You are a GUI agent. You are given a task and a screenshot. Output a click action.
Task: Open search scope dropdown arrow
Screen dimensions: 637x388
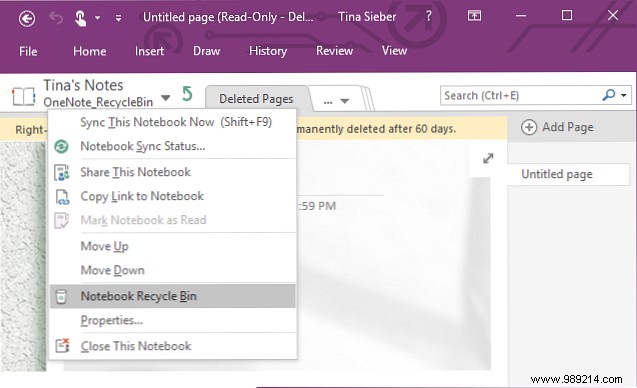[624, 96]
